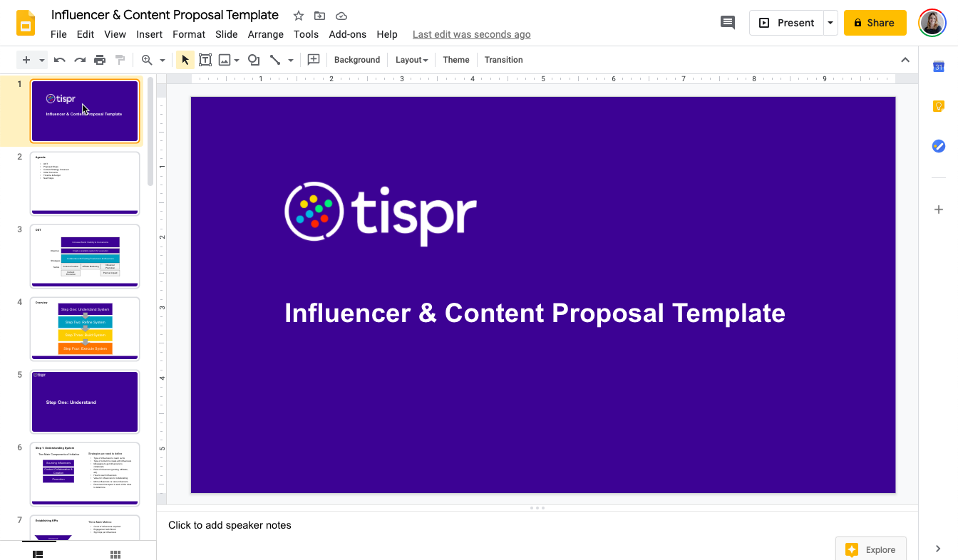The height and width of the screenshot is (560, 958).
Task: Star this presentation
Action: point(299,16)
